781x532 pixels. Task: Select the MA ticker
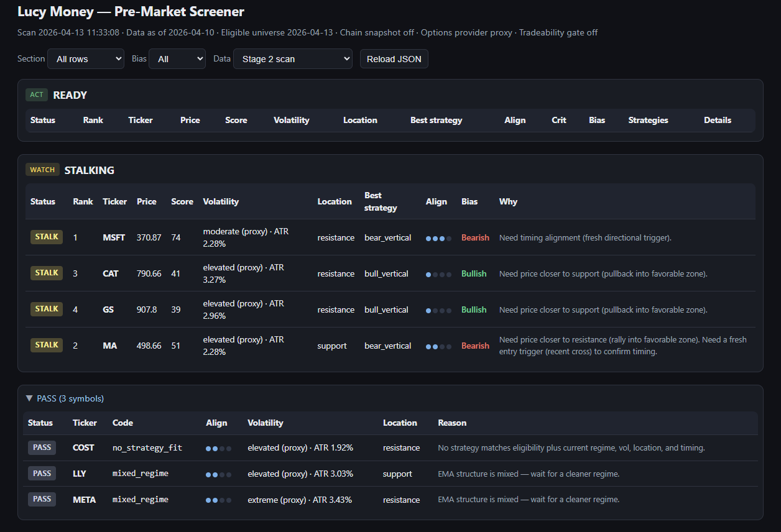point(110,346)
